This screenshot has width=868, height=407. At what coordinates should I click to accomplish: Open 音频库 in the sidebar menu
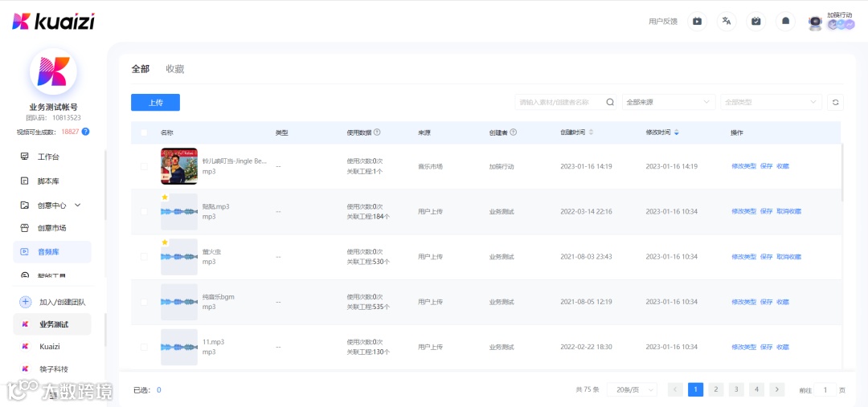[x=52, y=251]
